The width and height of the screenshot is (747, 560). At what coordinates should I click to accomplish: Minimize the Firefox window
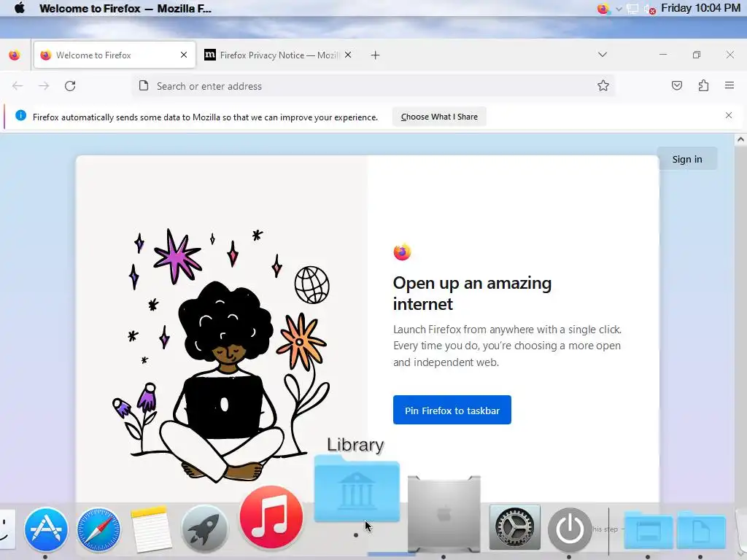(663, 55)
